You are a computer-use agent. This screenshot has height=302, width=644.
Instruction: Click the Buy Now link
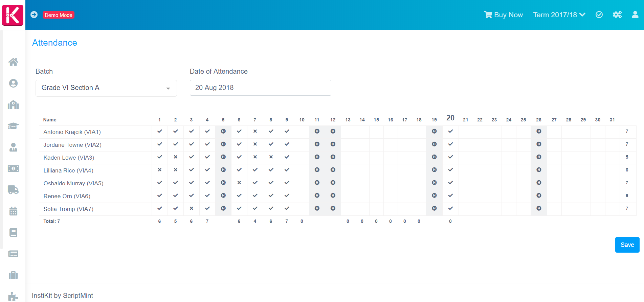click(504, 15)
